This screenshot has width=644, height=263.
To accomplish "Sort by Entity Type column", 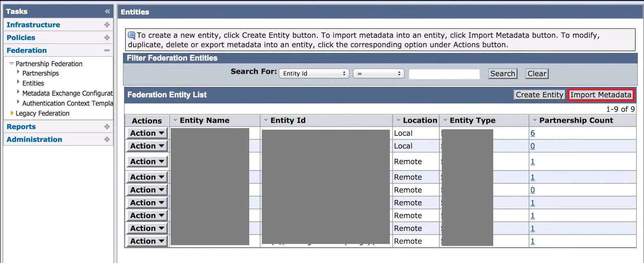I will click(472, 120).
